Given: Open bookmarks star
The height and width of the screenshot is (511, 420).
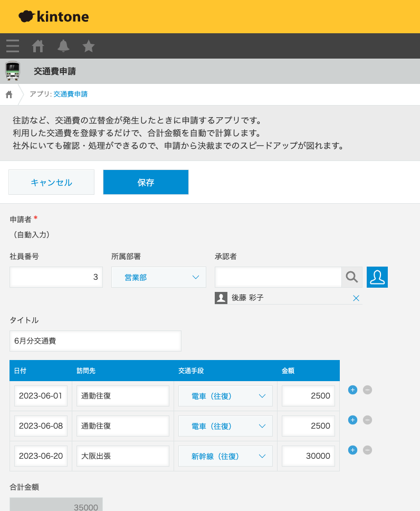Looking at the screenshot, I should 88,46.
